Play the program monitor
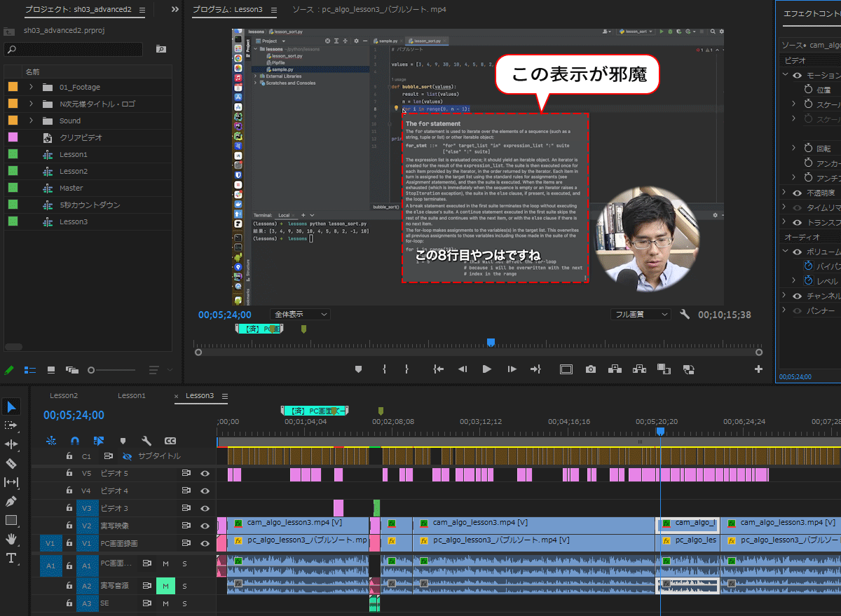 [486, 369]
